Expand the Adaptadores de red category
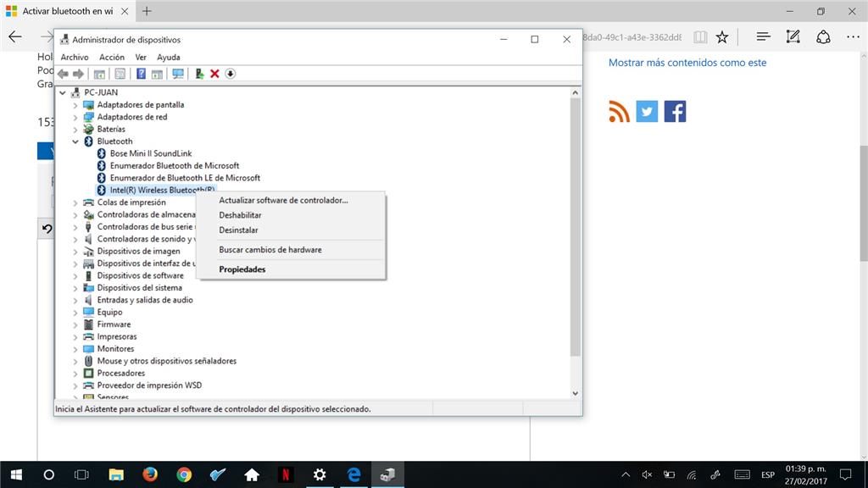This screenshot has height=488, width=868. (x=75, y=116)
